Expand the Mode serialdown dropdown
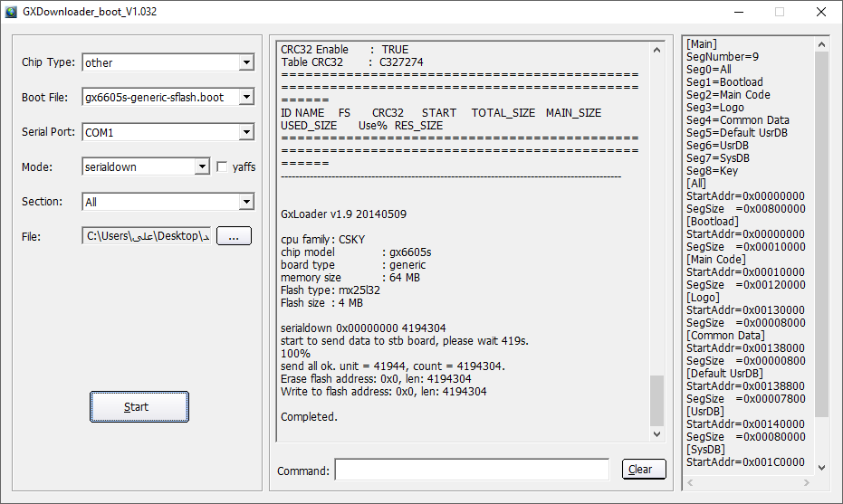843x504 pixels. coord(202,166)
